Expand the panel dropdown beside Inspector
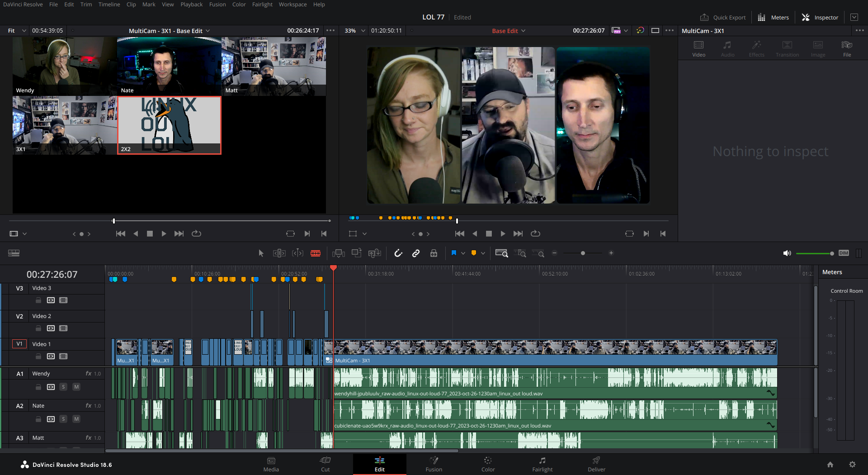868x475 pixels. coord(854,17)
